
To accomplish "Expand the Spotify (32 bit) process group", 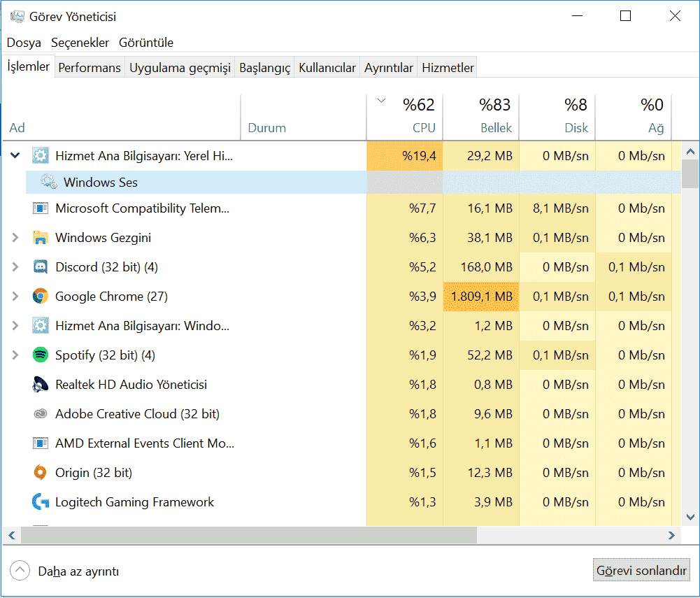I will 15,355.
